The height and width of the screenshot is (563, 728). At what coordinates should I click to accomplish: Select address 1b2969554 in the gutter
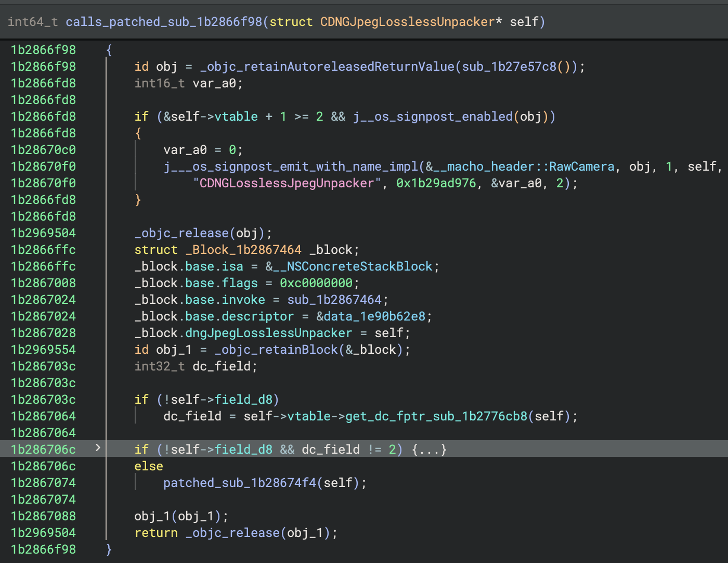click(43, 350)
